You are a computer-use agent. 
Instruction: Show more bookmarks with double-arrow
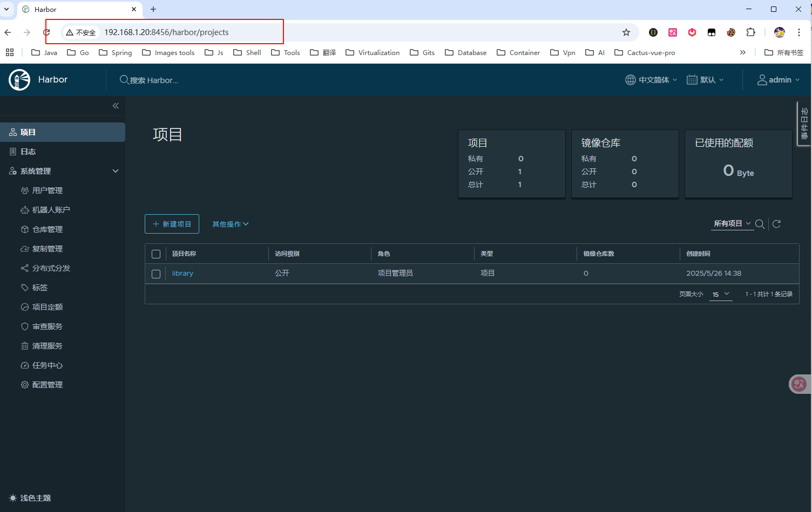743,52
